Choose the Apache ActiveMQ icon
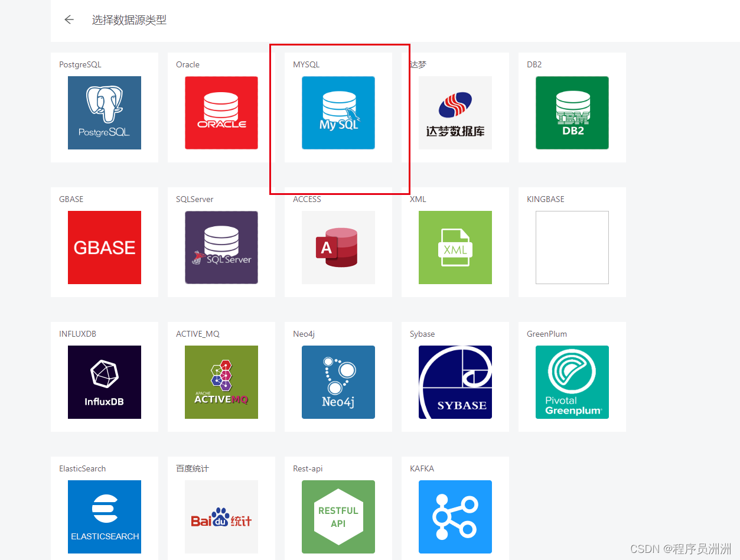This screenshot has width=740, height=560. point(221,382)
